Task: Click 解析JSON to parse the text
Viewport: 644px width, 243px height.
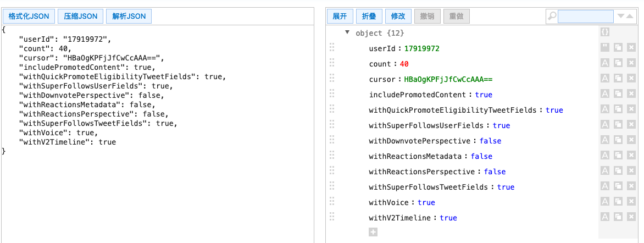Action: (x=129, y=16)
